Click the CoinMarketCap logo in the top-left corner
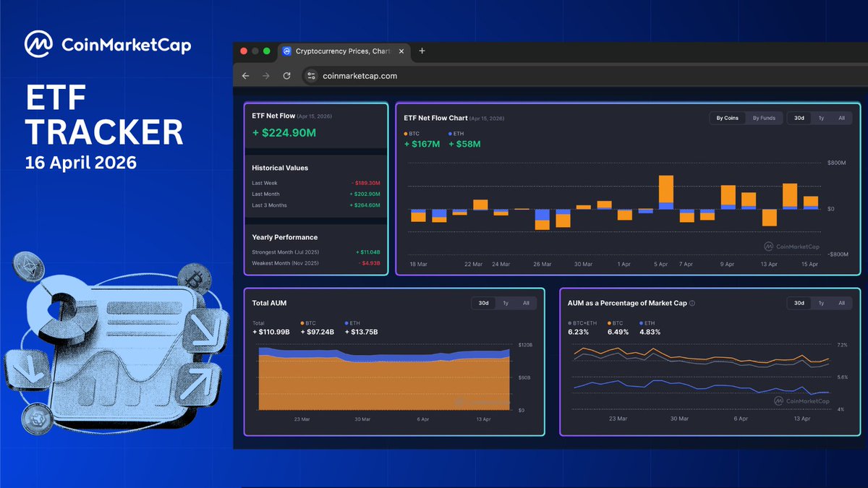Viewport: 868px width, 488px height. pyautogui.click(x=40, y=44)
